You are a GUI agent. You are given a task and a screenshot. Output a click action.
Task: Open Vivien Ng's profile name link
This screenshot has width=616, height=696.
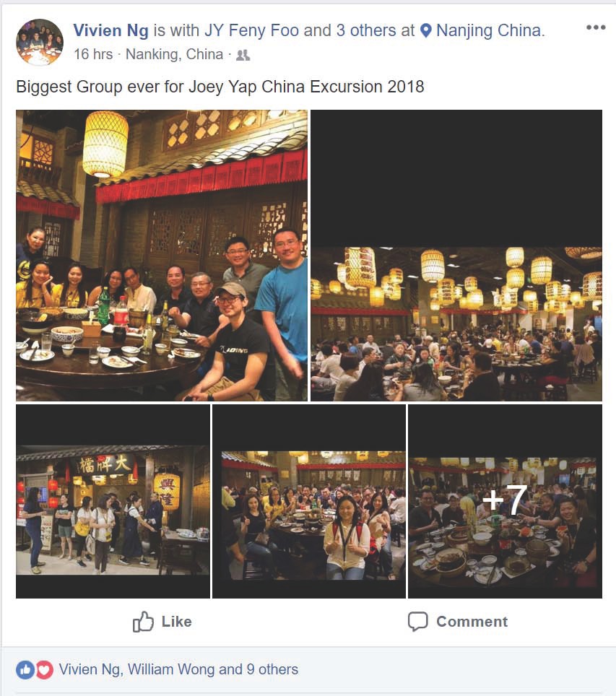click(x=110, y=30)
